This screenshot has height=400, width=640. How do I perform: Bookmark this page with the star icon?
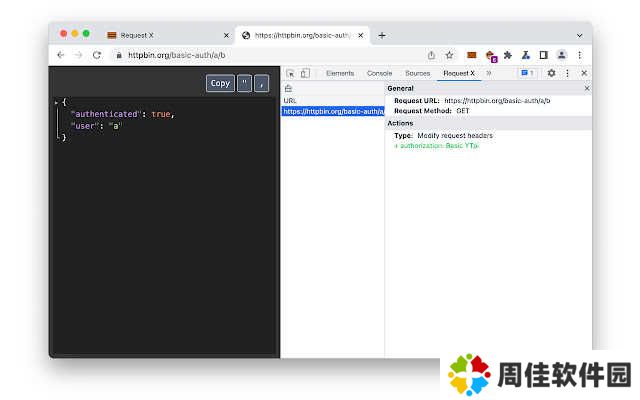click(x=449, y=55)
